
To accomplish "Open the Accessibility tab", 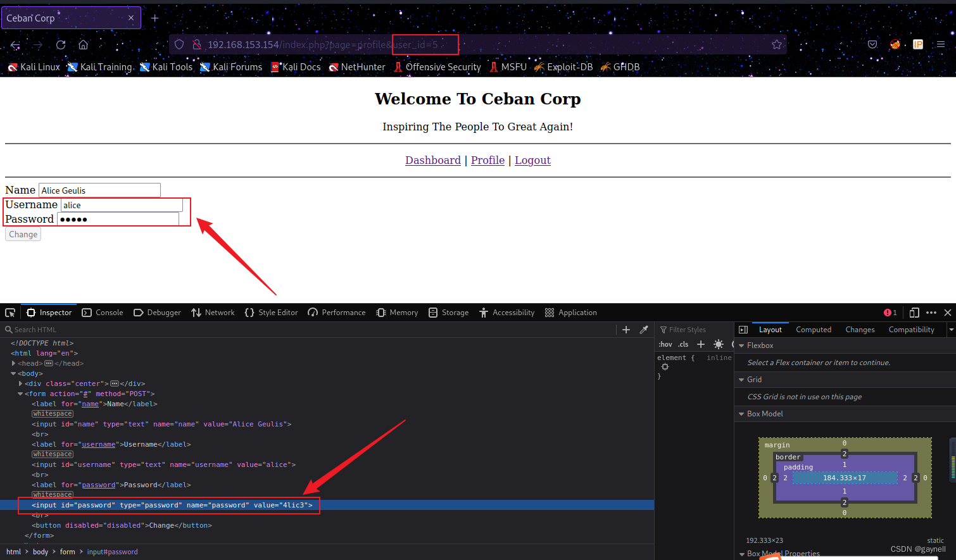I will [x=507, y=313].
